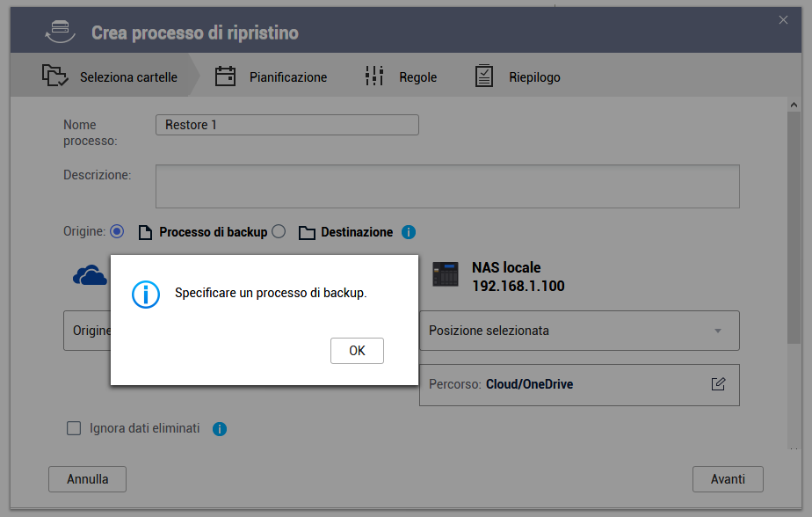
Task: Expand the Posizione selezionata dropdown
Action: [x=579, y=331]
